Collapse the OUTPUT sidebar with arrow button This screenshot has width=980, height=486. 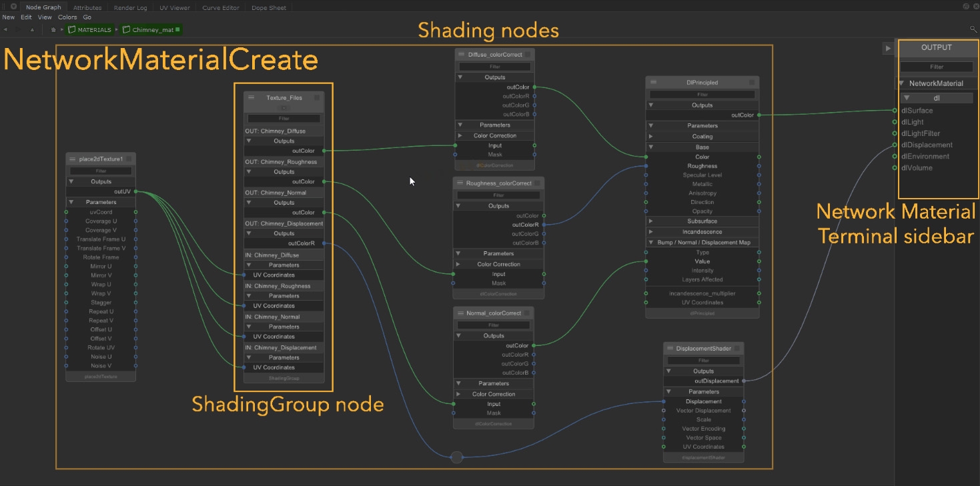(x=887, y=48)
